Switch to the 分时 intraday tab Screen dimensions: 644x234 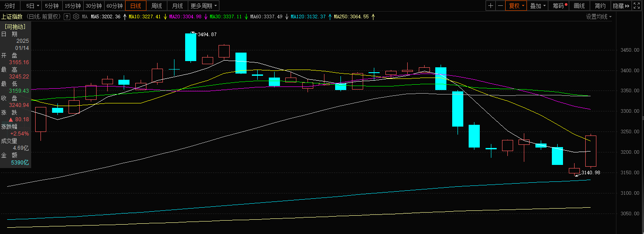click(9, 6)
